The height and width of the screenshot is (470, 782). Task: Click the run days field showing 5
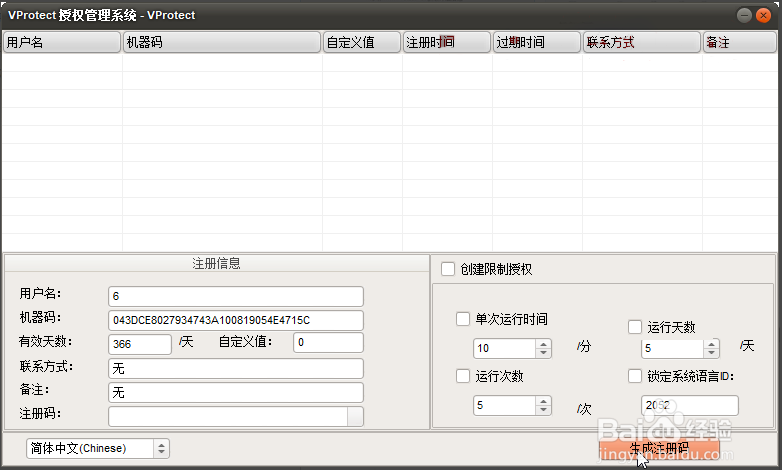point(673,348)
